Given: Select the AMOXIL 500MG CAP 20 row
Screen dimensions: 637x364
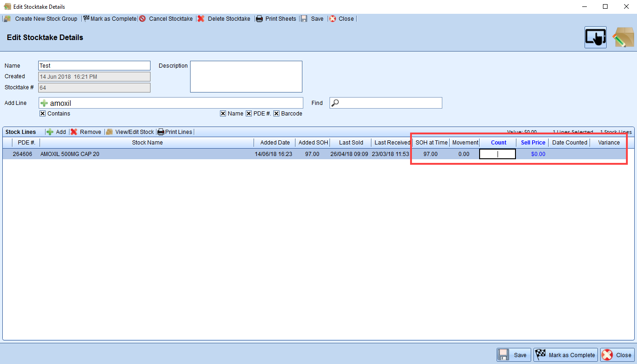Looking at the screenshot, I should (318, 154).
